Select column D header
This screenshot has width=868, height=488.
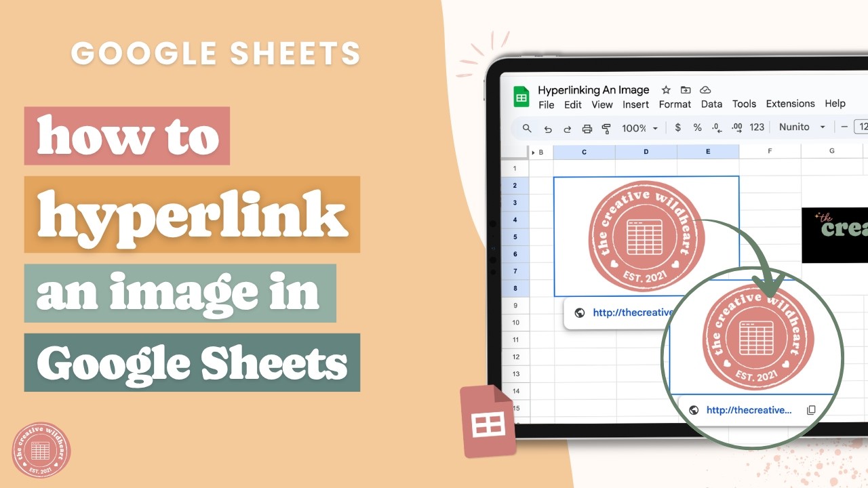click(646, 152)
